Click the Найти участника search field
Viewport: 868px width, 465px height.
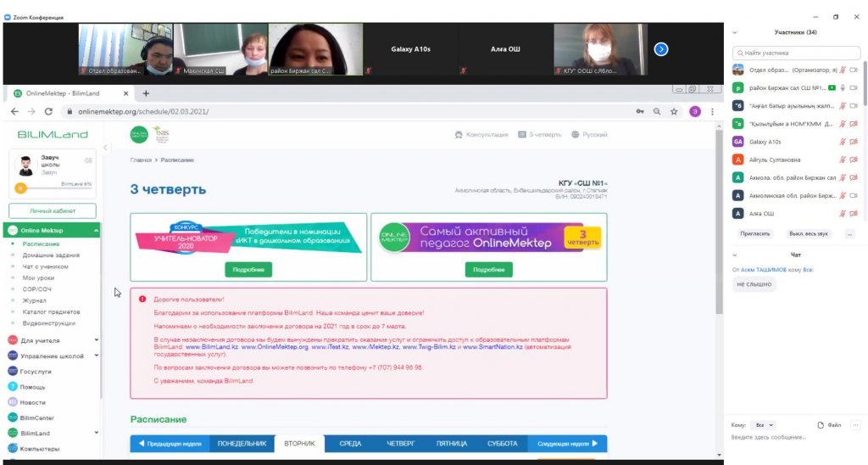tap(796, 53)
